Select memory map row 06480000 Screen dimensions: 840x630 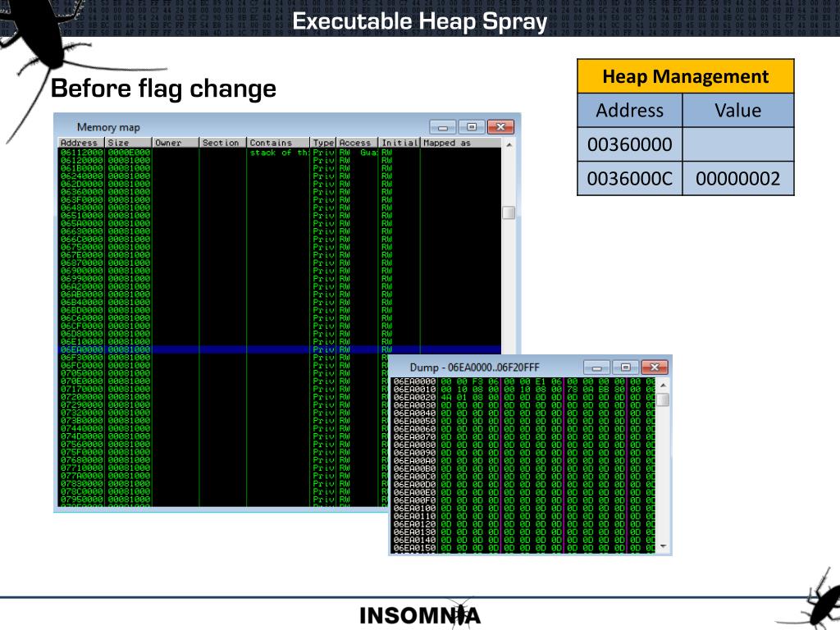(280, 208)
